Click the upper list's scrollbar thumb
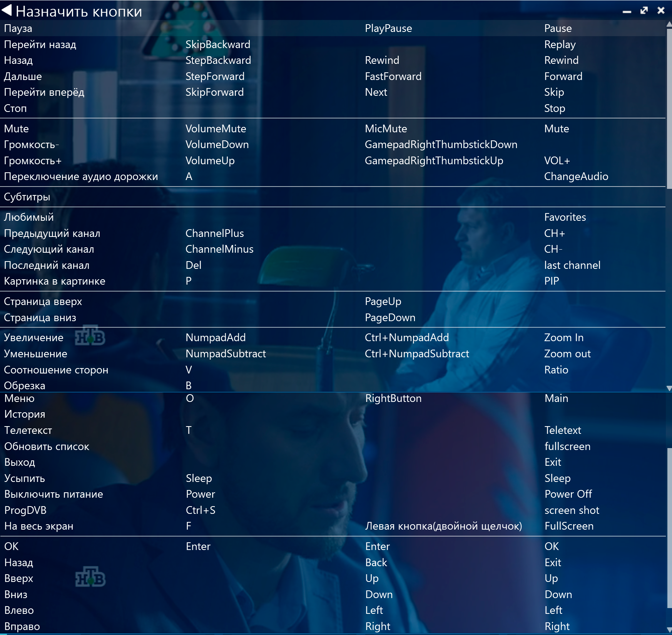672x635 pixels. (x=669, y=108)
